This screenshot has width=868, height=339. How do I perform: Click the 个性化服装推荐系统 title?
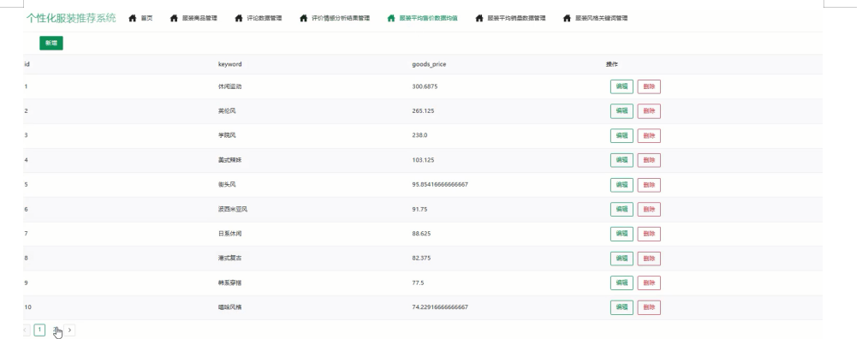71,18
